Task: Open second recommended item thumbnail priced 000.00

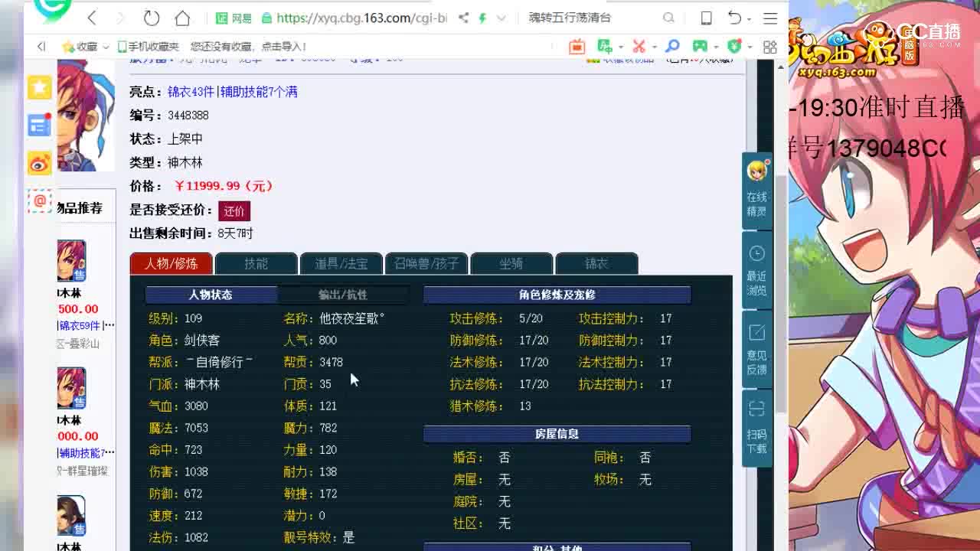Action: point(71,388)
